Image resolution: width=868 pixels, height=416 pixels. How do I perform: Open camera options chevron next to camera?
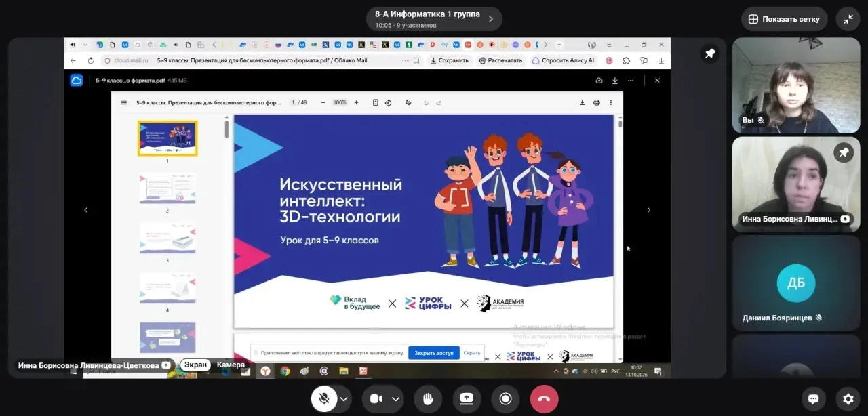point(396,399)
